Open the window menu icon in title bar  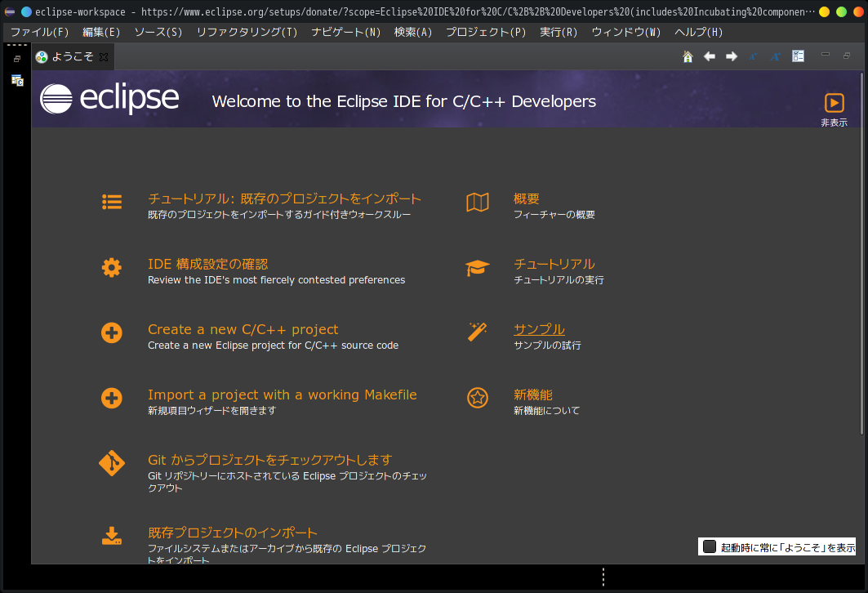click(x=10, y=11)
